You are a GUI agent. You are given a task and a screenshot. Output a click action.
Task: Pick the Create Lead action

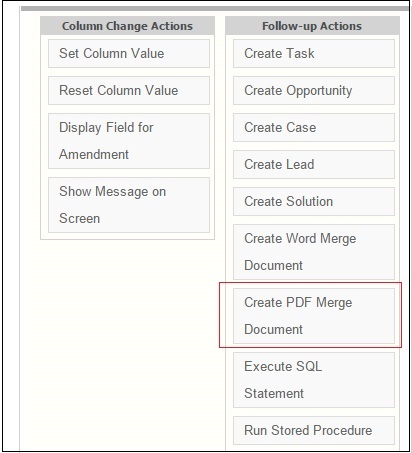click(x=314, y=164)
